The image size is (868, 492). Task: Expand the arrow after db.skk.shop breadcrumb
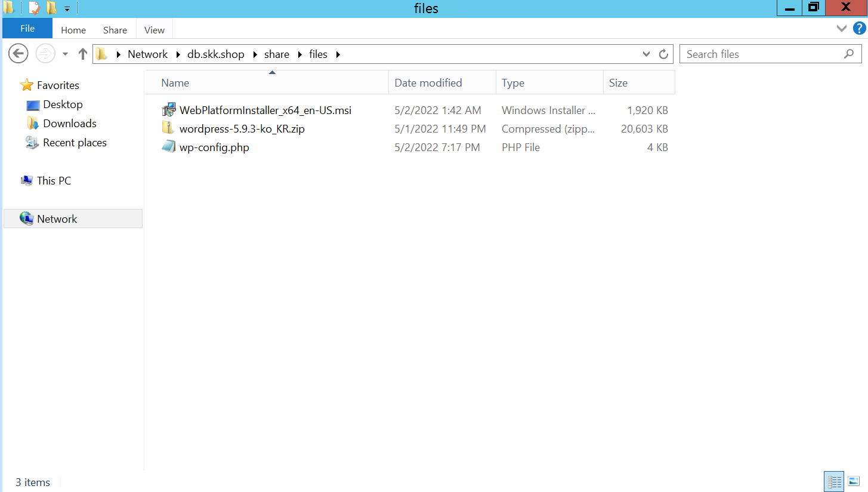point(255,54)
